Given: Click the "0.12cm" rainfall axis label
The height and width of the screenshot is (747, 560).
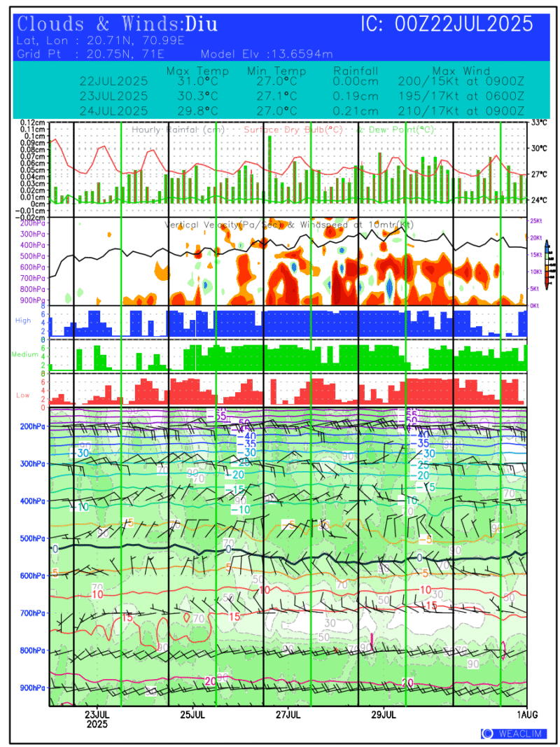Looking at the screenshot, I should pos(33,123).
